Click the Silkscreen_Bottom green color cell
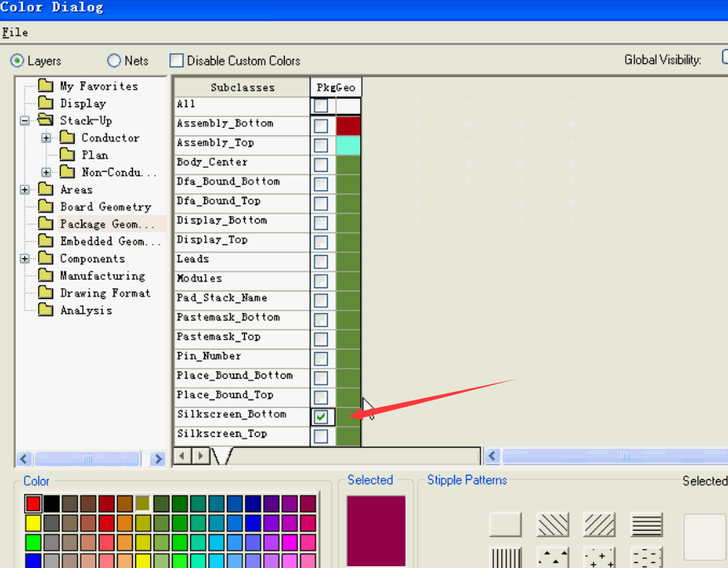 click(x=348, y=417)
